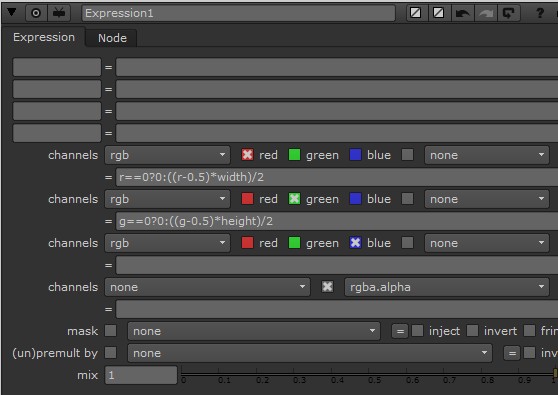Click the center node icon button
The image size is (558, 395).
[x=36, y=13]
